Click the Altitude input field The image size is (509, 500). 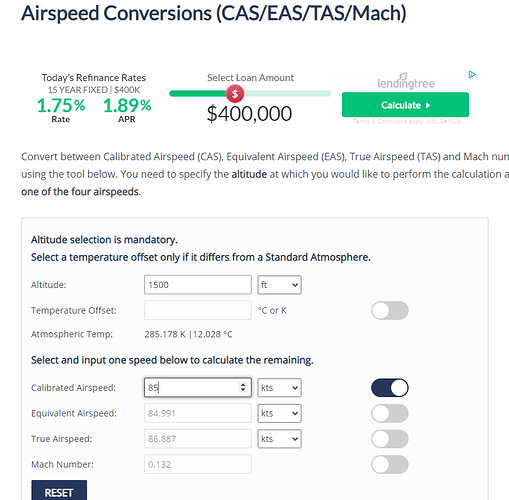point(198,285)
